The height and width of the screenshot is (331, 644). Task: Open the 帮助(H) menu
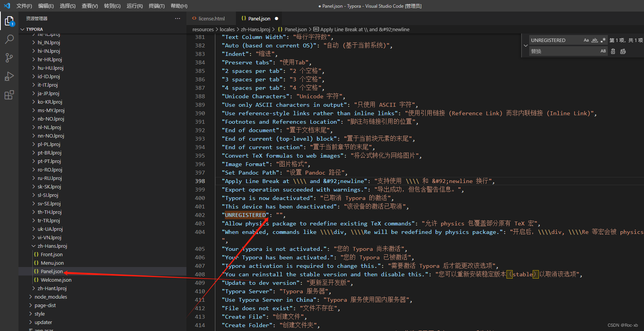pyautogui.click(x=179, y=6)
